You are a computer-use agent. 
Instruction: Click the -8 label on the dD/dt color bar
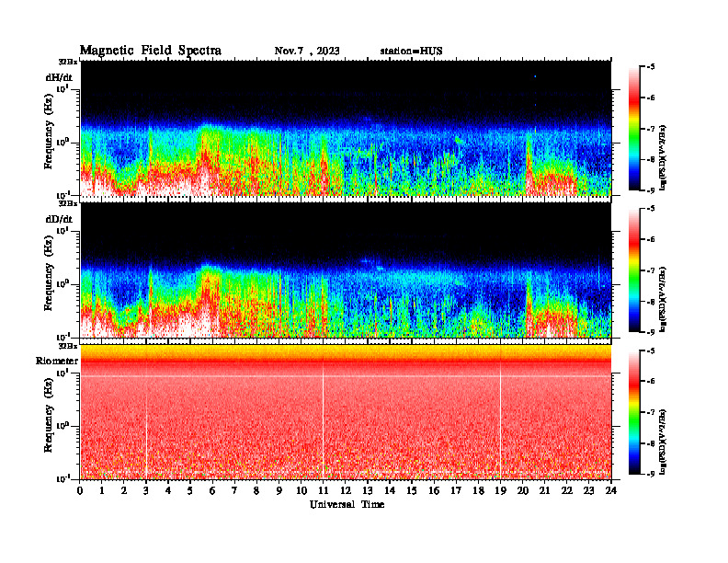click(x=651, y=302)
